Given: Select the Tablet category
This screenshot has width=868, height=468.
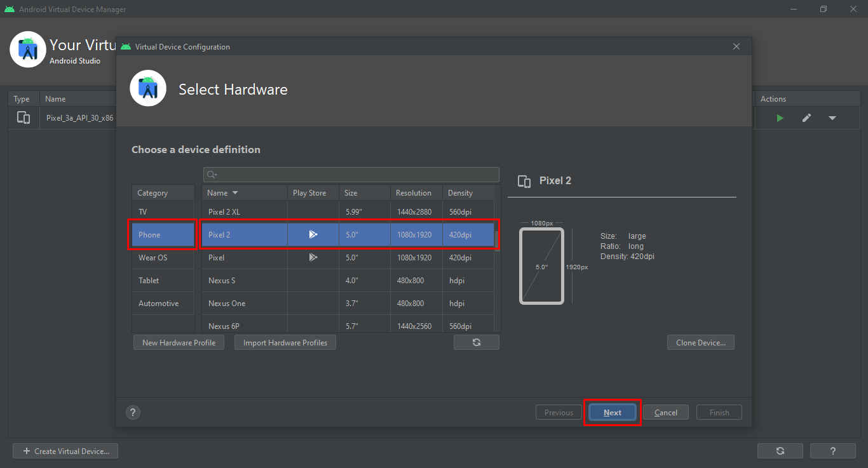Looking at the screenshot, I should [x=163, y=280].
